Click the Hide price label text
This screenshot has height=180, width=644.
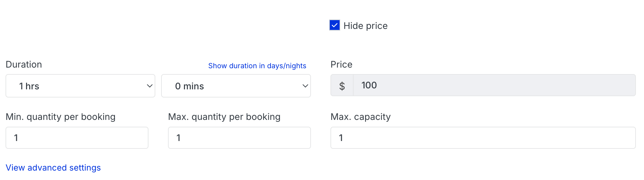(x=365, y=26)
